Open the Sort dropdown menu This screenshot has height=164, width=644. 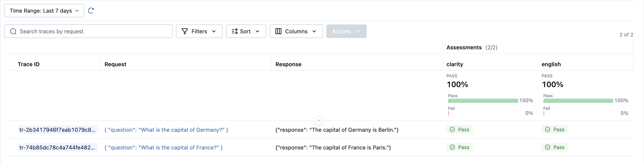coord(246,31)
